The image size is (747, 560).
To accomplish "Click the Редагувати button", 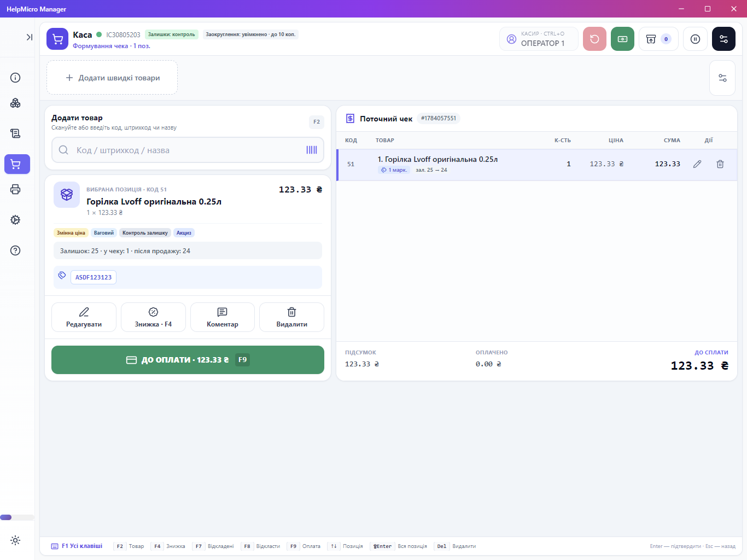I will [x=84, y=317].
